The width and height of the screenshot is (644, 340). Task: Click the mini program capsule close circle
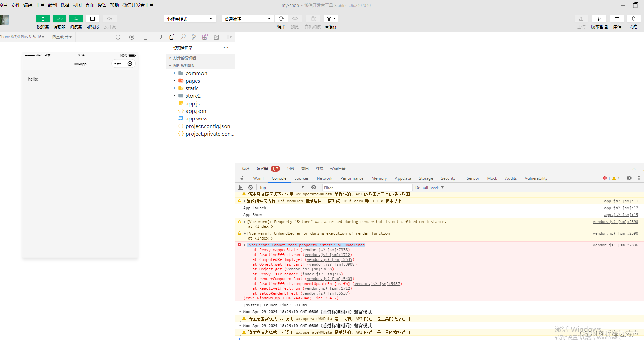(130, 64)
